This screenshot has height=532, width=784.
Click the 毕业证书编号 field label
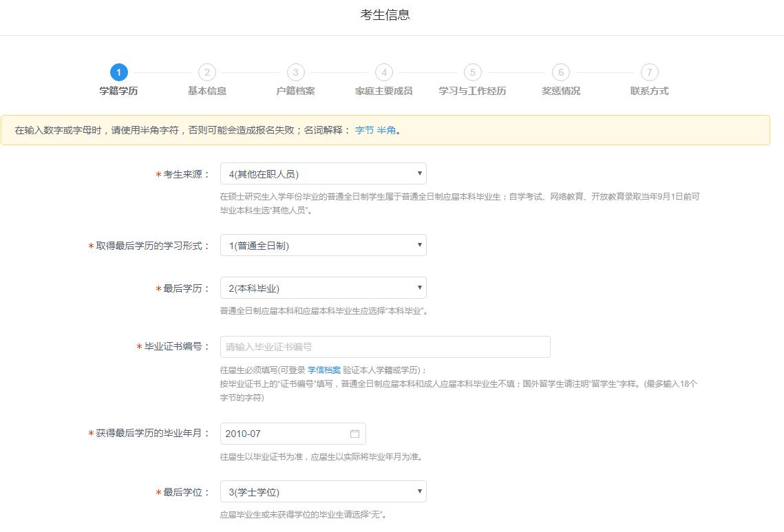[x=173, y=346]
